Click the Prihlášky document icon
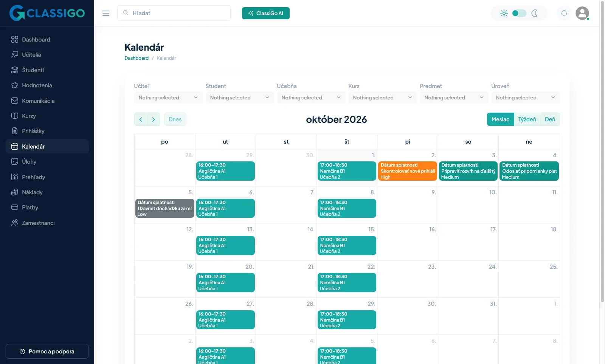Image resolution: width=605 pixels, height=364 pixels. tap(15, 131)
